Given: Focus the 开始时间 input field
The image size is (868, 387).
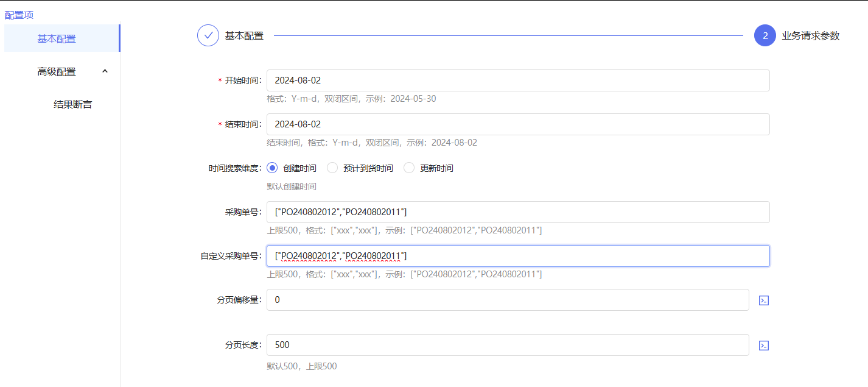Looking at the screenshot, I should click(x=517, y=80).
